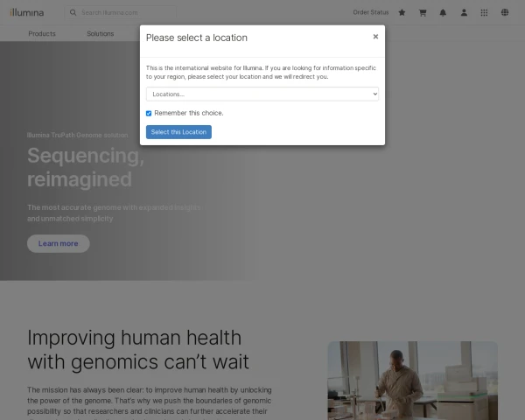Open the globe region selector icon
This screenshot has height=420, width=525.
pyautogui.click(x=505, y=13)
